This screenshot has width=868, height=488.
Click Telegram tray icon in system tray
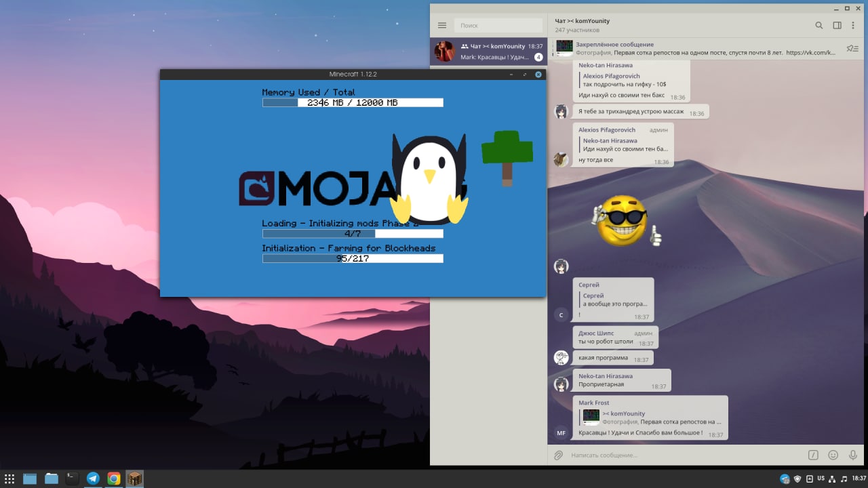click(785, 479)
